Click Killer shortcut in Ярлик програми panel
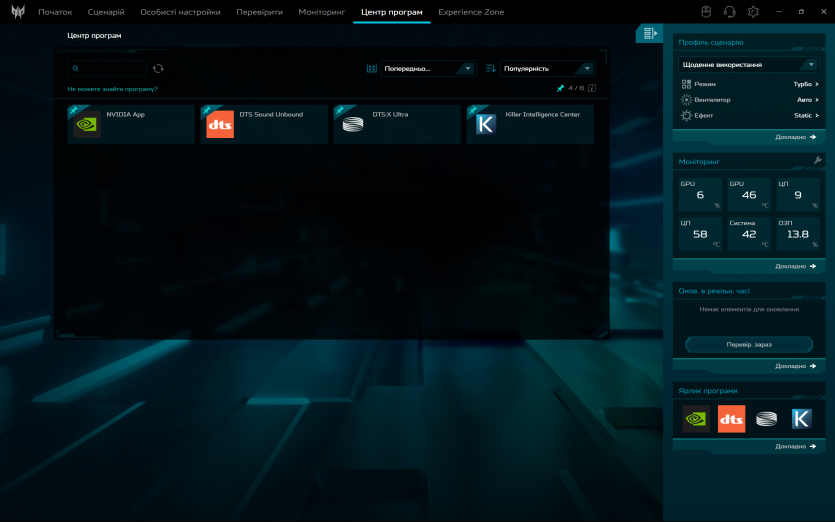 tap(801, 419)
